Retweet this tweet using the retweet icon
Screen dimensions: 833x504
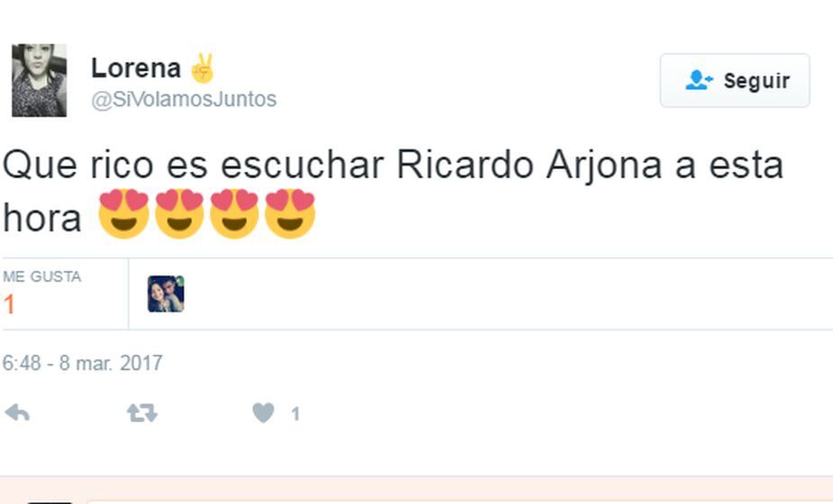[142, 413]
